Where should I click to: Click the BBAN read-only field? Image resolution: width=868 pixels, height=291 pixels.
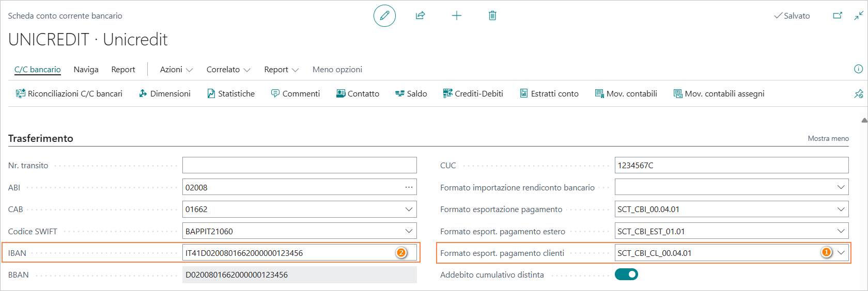(300, 274)
